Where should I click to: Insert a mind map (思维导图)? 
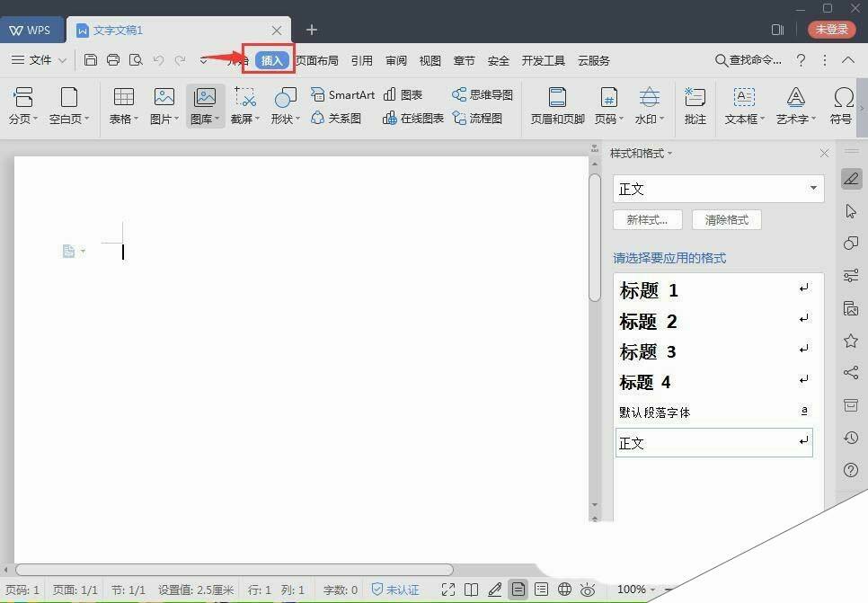pos(483,94)
